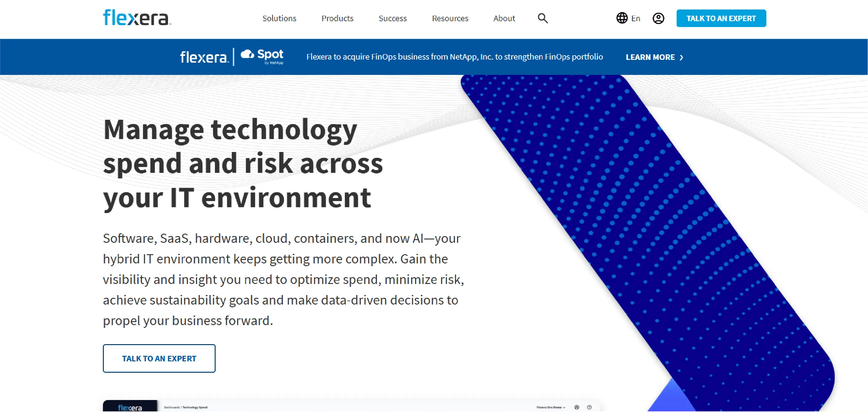The image size is (868, 412).
Task: Click the globe language icon
Action: [x=622, y=18]
